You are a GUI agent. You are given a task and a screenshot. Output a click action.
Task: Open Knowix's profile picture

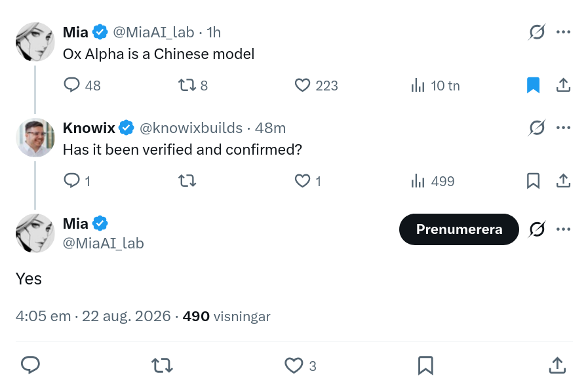(35, 138)
